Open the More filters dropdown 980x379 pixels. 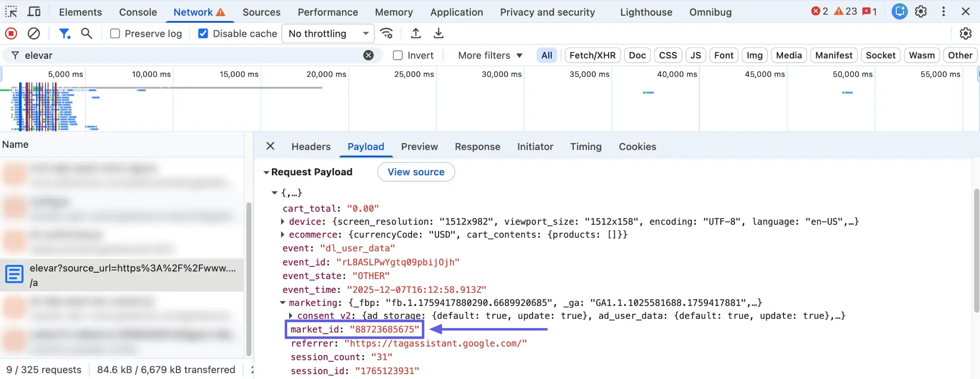pos(490,55)
